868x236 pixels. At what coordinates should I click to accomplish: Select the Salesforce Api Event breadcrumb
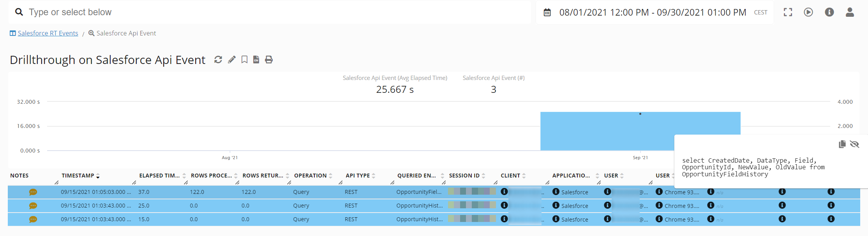pyautogui.click(x=126, y=33)
